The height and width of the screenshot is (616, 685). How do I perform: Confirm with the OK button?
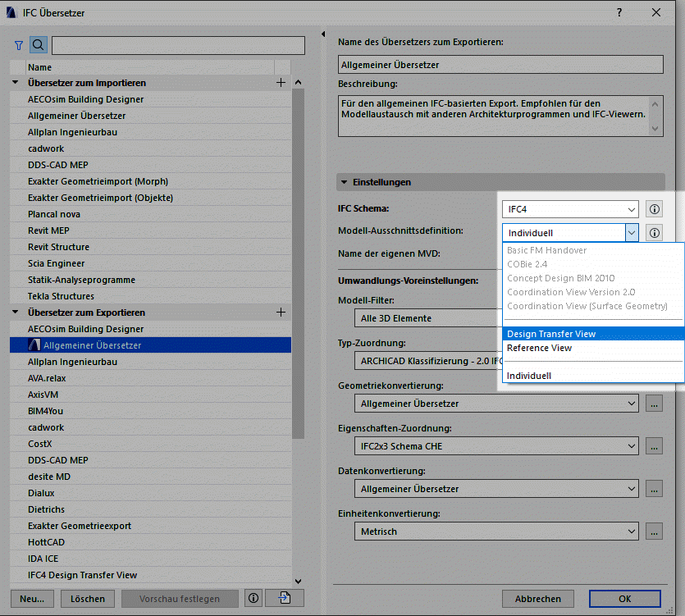[625, 599]
